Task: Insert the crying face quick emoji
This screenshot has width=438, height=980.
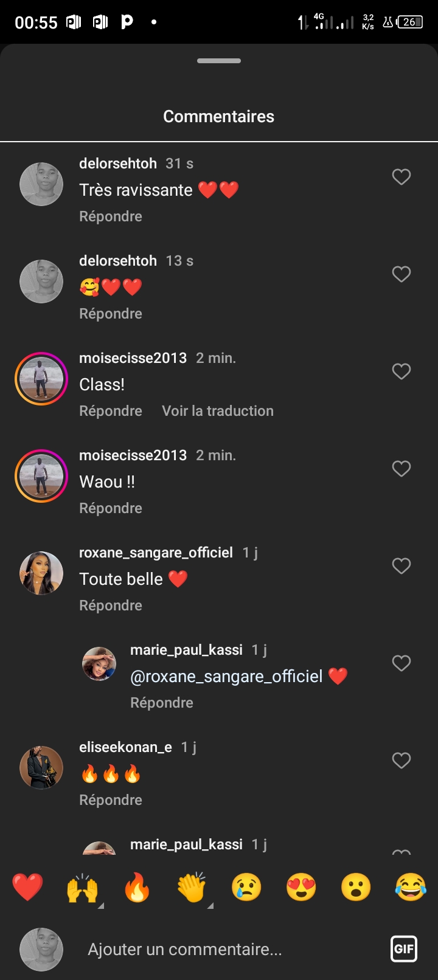Action: [246, 888]
